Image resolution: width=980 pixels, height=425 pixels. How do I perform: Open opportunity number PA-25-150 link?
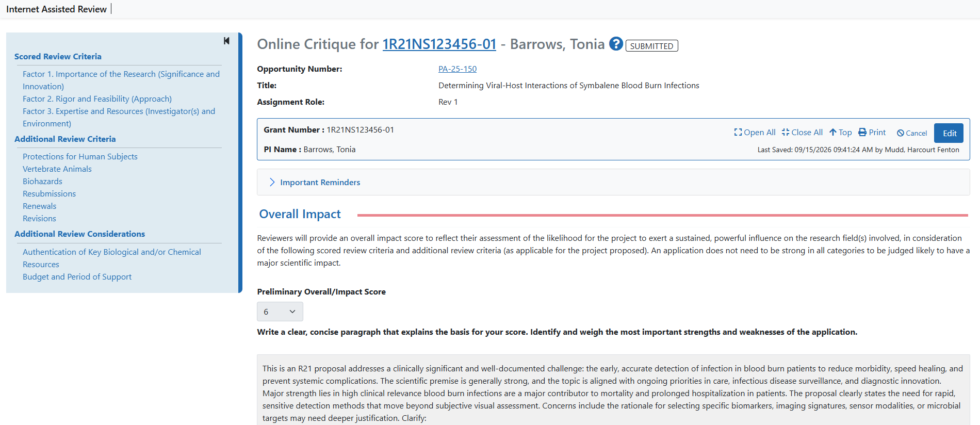tap(458, 69)
